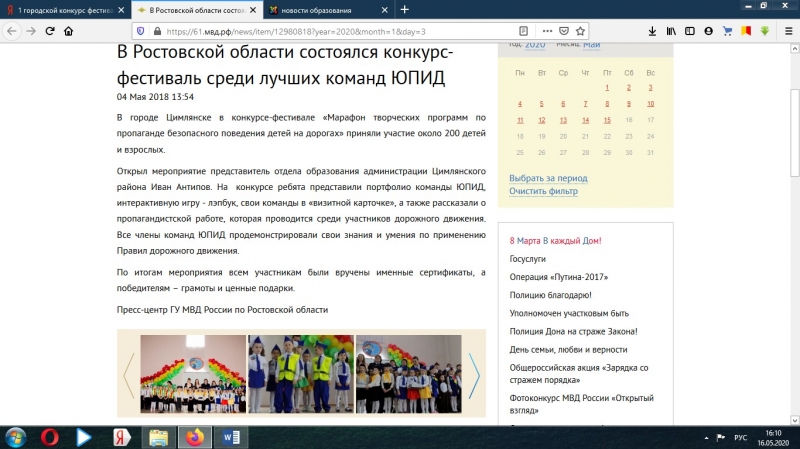Open 'День семьи, любви и верности' link
Image resolution: width=800 pixels, height=449 pixels.
(x=568, y=350)
